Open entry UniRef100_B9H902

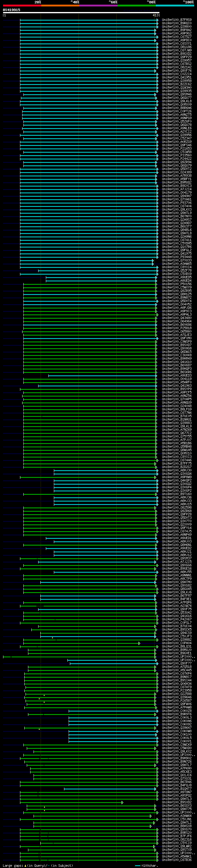[x=177, y=758]
